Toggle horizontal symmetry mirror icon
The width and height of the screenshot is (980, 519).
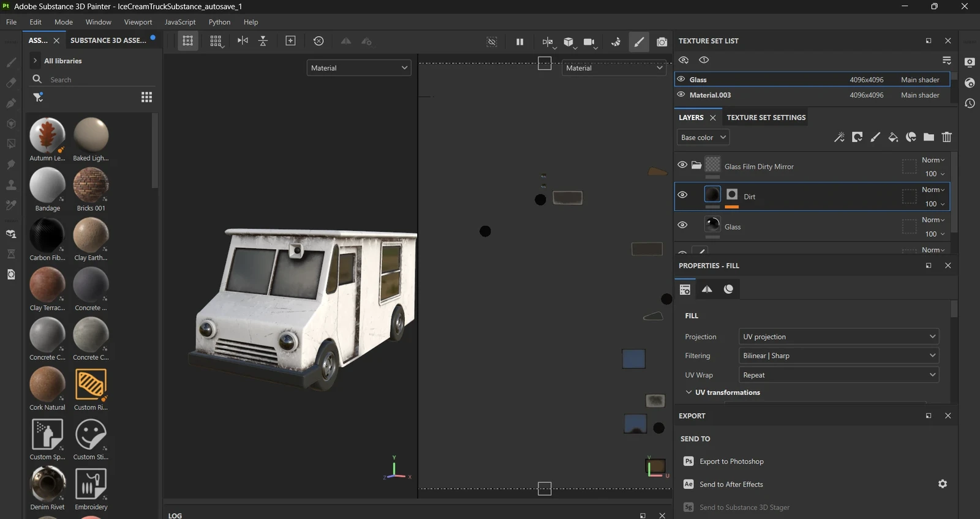[x=243, y=41]
